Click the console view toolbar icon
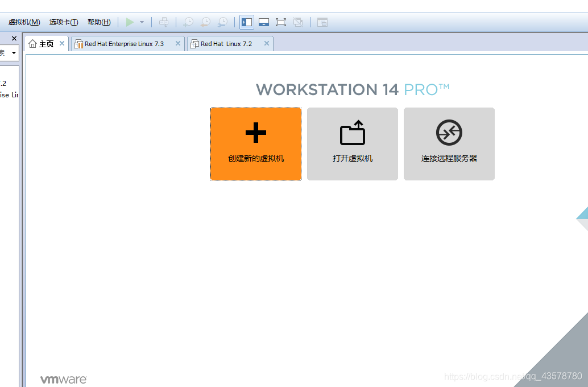 point(322,22)
